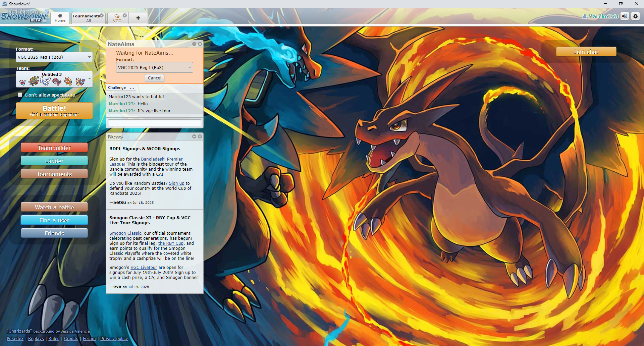Image resolution: width=644 pixels, height=346 pixels.
Task: Open the Untitled 3 team selector
Action: click(x=54, y=79)
